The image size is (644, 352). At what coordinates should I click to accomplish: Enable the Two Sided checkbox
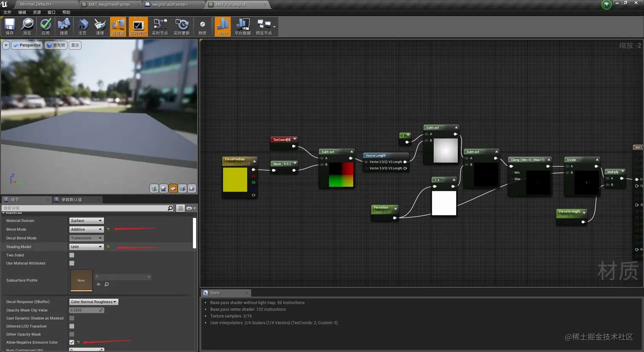coord(72,255)
